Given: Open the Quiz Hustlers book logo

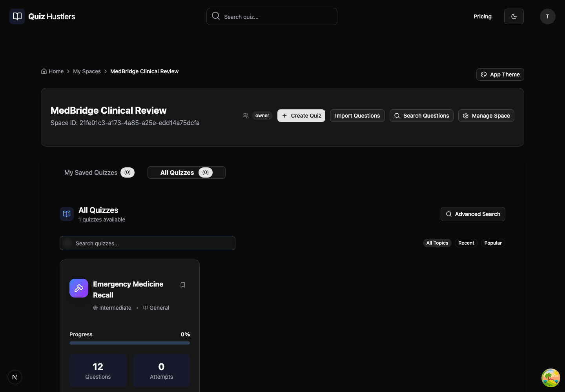Looking at the screenshot, I should pyautogui.click(x=17, y=16).
